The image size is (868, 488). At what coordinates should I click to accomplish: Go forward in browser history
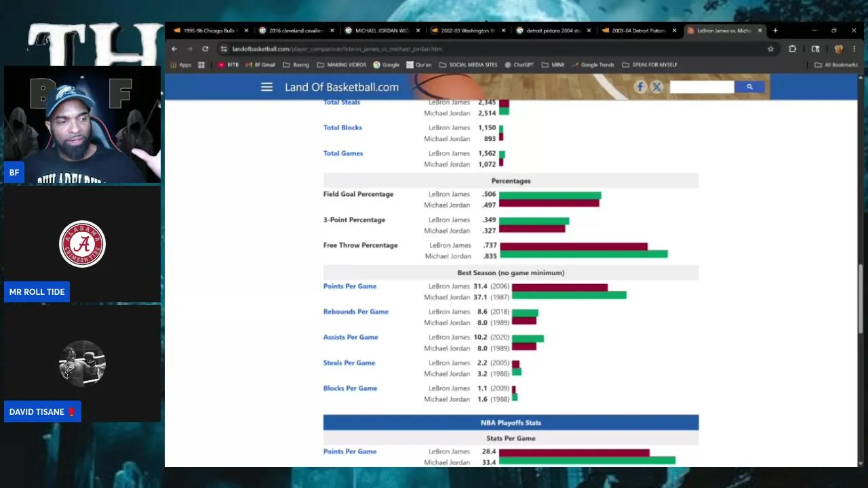[x=190, y=49]
